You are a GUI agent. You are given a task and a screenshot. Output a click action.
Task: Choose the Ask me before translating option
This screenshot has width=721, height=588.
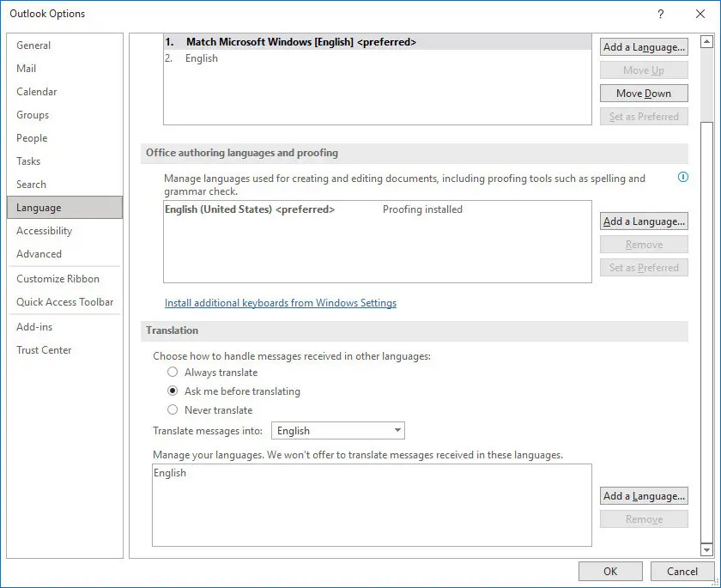[173, 391]
